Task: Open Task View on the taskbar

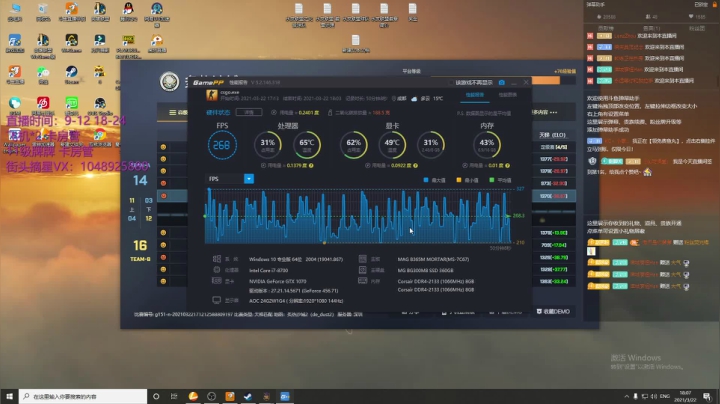Action: click(174, 396)
